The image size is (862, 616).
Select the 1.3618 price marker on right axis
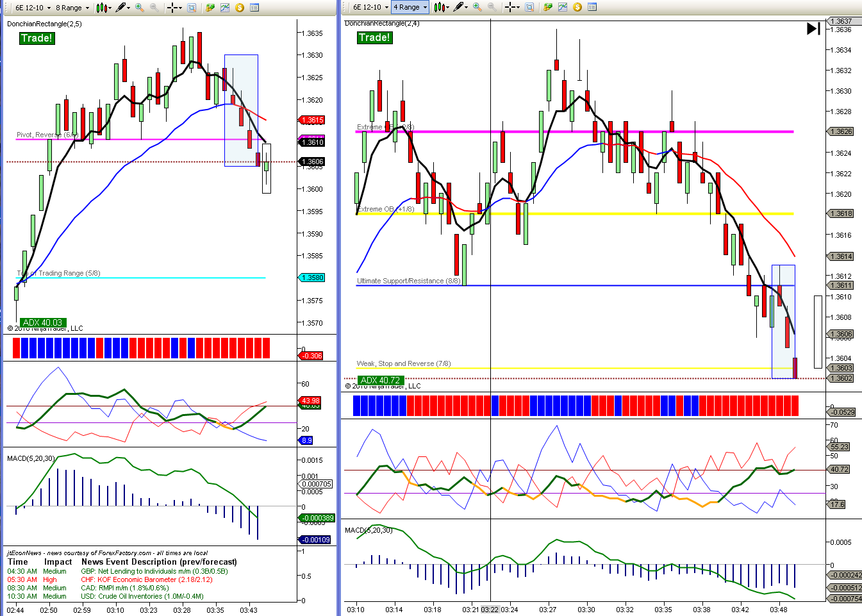click(x=841, y=213)
